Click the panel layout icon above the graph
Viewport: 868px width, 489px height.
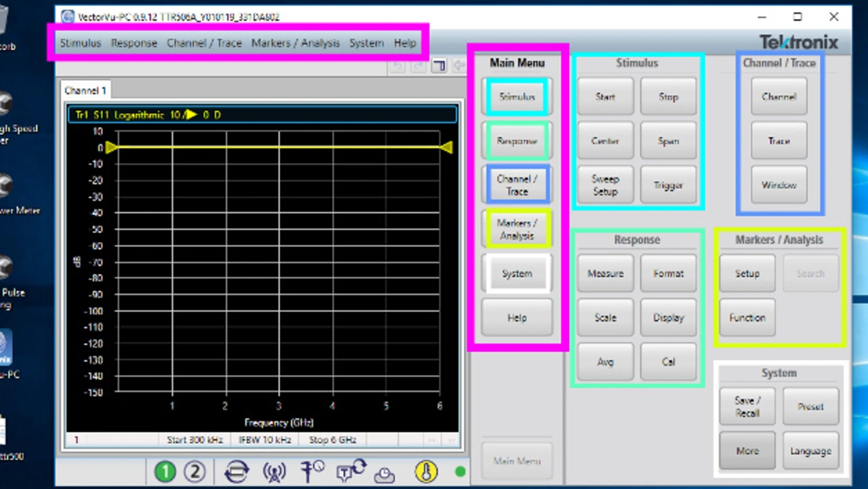[x=439, y=66]
